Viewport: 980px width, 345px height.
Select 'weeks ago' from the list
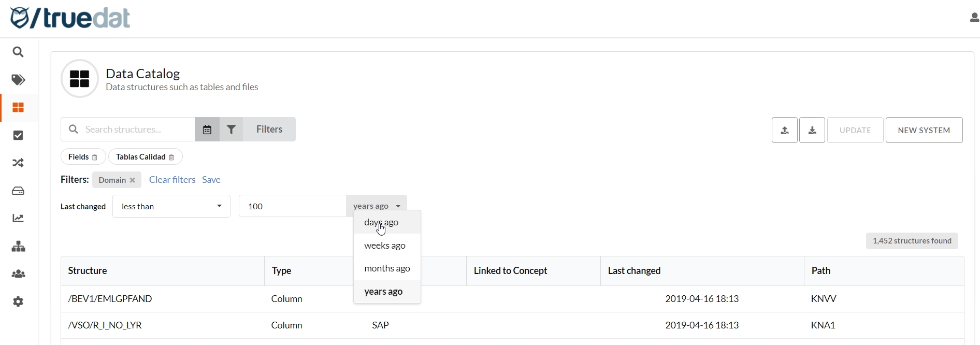(385, 246)
